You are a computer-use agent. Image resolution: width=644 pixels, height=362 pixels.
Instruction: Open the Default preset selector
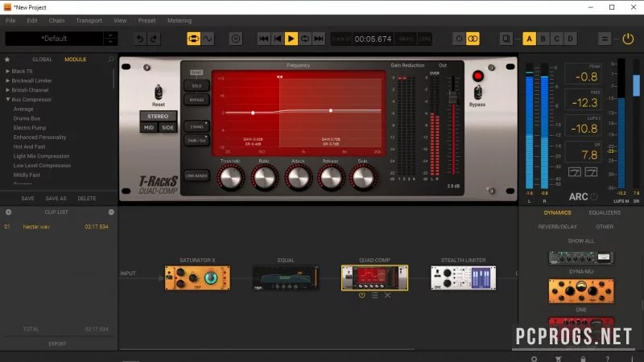[x=54, y=39]
